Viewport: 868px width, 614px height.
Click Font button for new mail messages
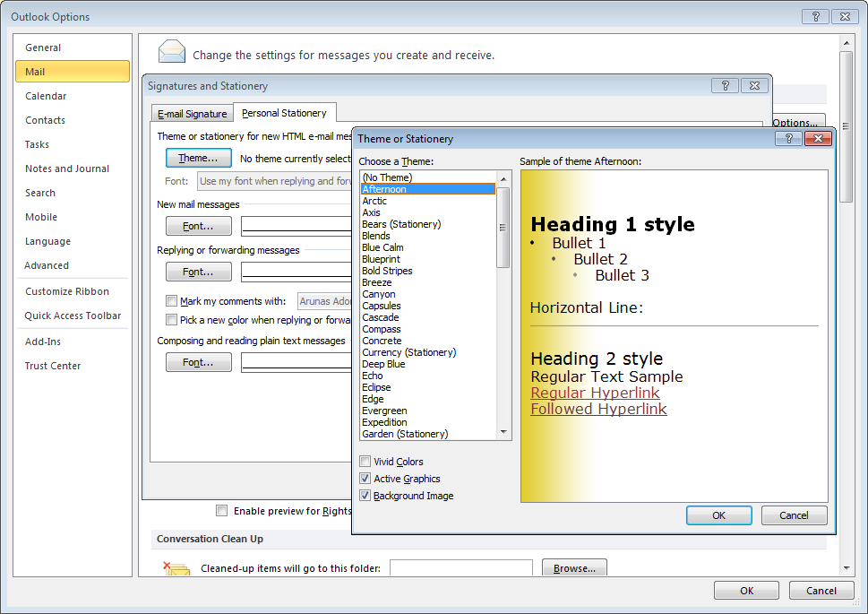pos(198,226)
